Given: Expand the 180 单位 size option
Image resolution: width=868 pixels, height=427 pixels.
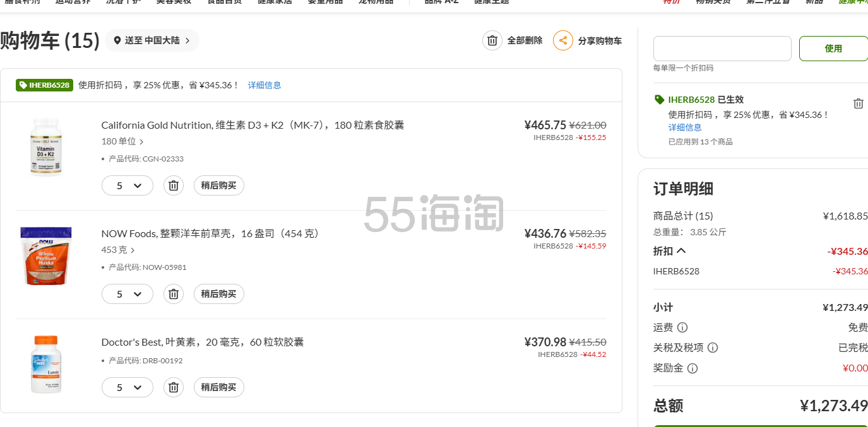Looking at the screenshot, I should (122, 141).
